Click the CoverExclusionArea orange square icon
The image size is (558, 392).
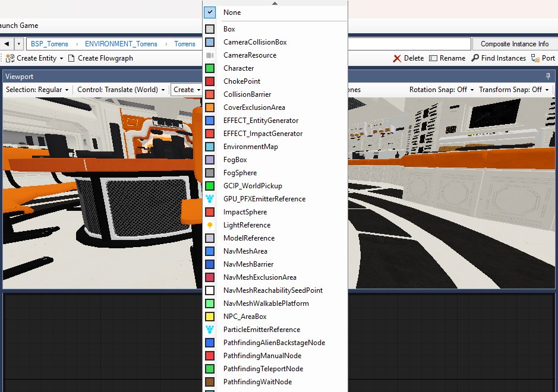click(210, 108)
